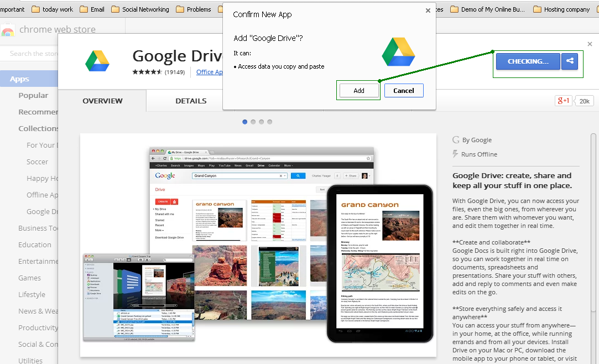599x364 pixels.
Task: Click the share icon next to CHECKING button
Action: [570, 61]
